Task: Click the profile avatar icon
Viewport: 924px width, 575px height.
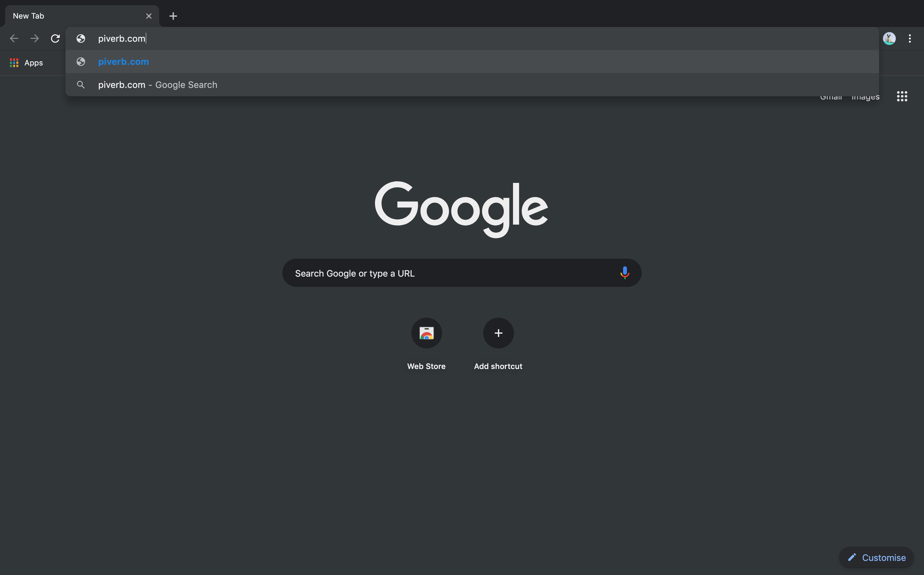Action: click(x=889, y=39)
